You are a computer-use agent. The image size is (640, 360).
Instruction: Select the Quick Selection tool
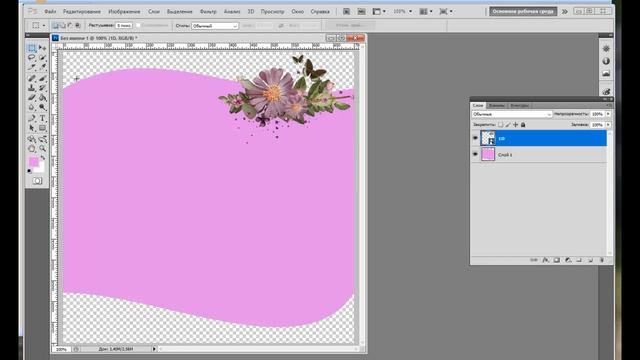tap(42, 58)
